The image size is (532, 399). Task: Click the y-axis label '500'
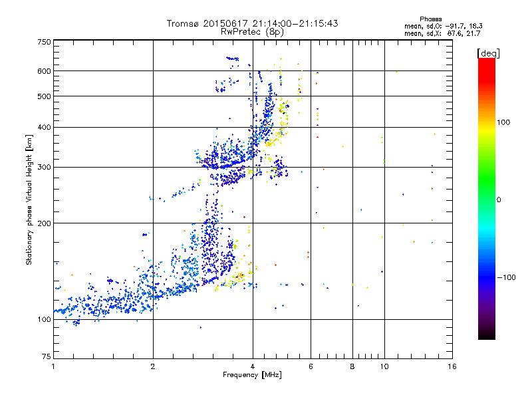tap(44, 96)
